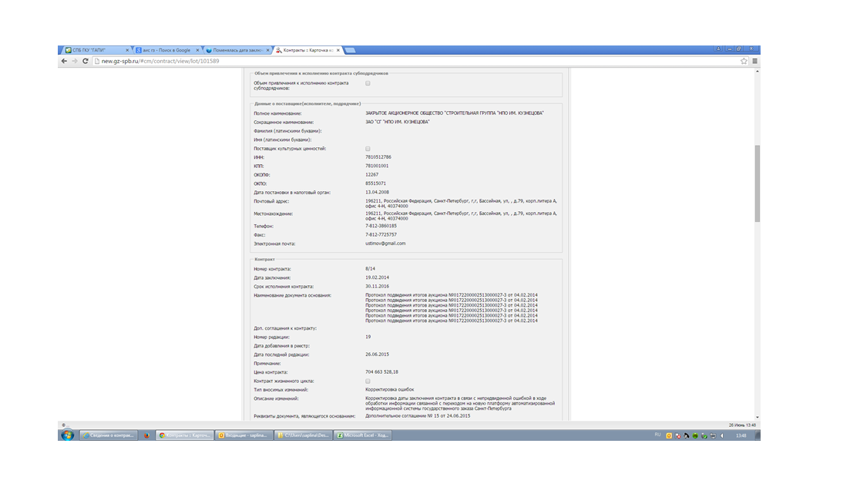
Task: Launch Firefox from the taskbar
Action: click(x=146, y=435)
